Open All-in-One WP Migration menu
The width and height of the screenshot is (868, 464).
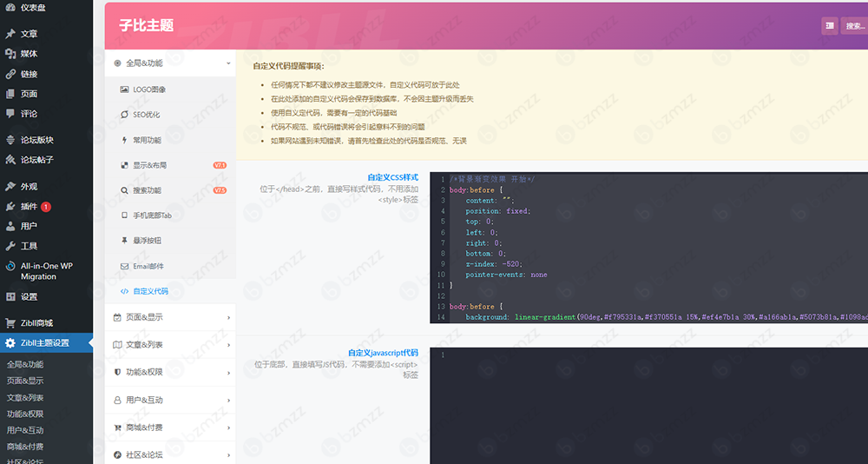(47, 271)
